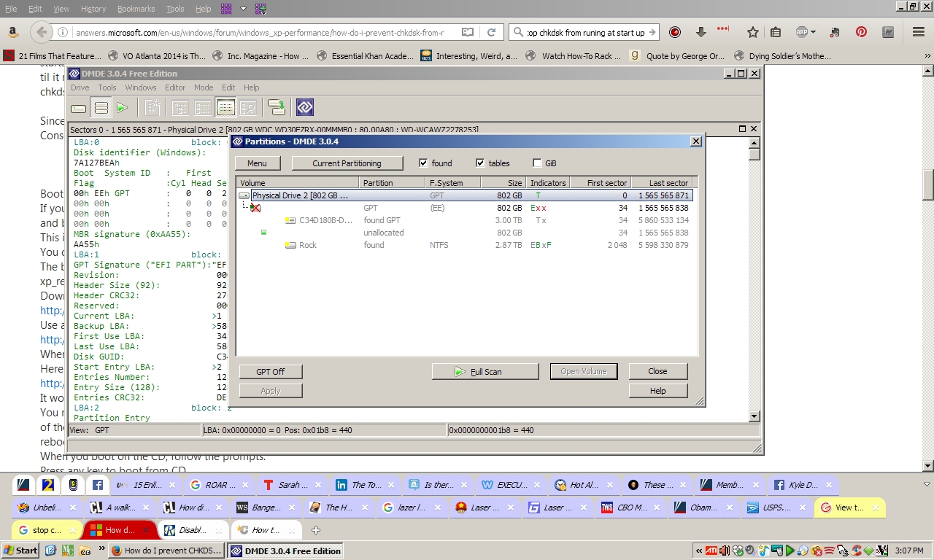Click the Partitions toolbar icon in DMDE
The width and height of the screenshot is (934, 560).
(x=101, y=108)
